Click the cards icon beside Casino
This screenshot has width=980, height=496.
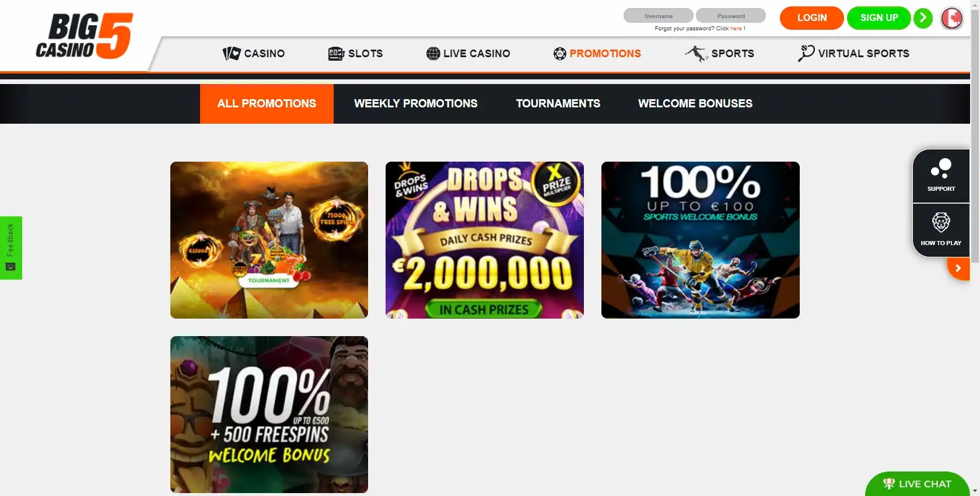[x=232, y=54]
